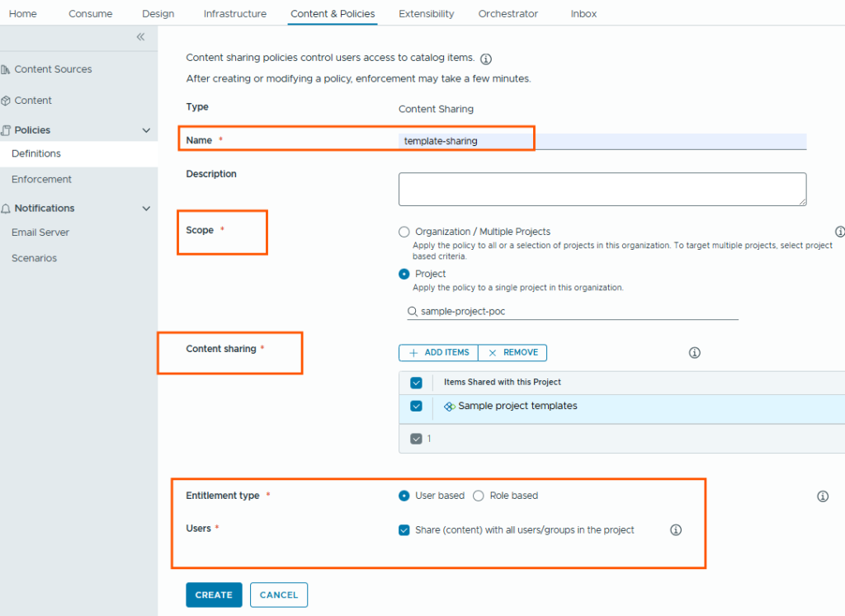Screen dimensions: 845x616
Task: Collapse the left sidebar with double-chevron icon
Action: pos(140,37)
